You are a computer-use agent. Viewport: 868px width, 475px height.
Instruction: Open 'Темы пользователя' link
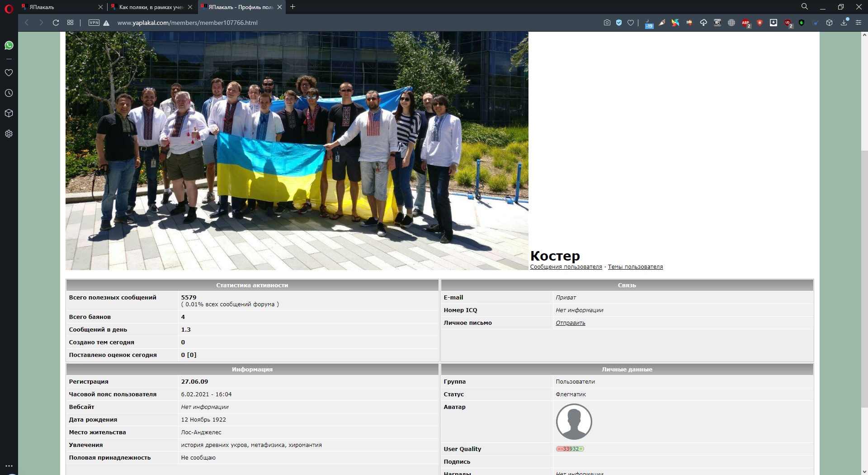tap(635, 267)
